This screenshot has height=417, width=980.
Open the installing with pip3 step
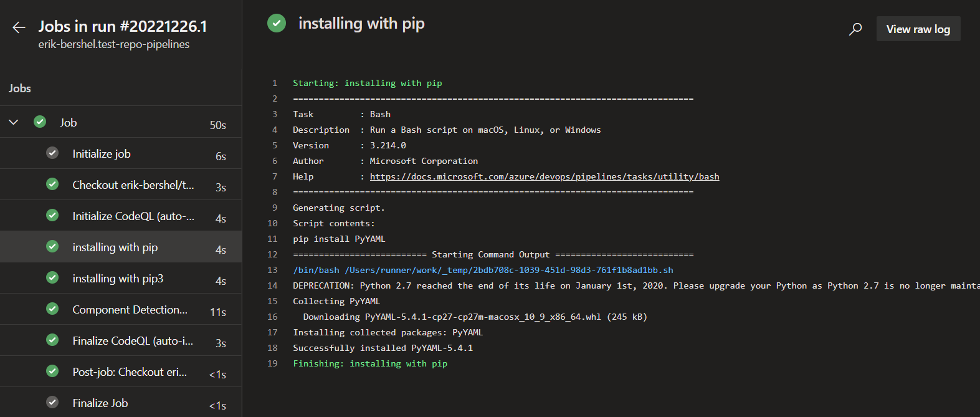121,278
